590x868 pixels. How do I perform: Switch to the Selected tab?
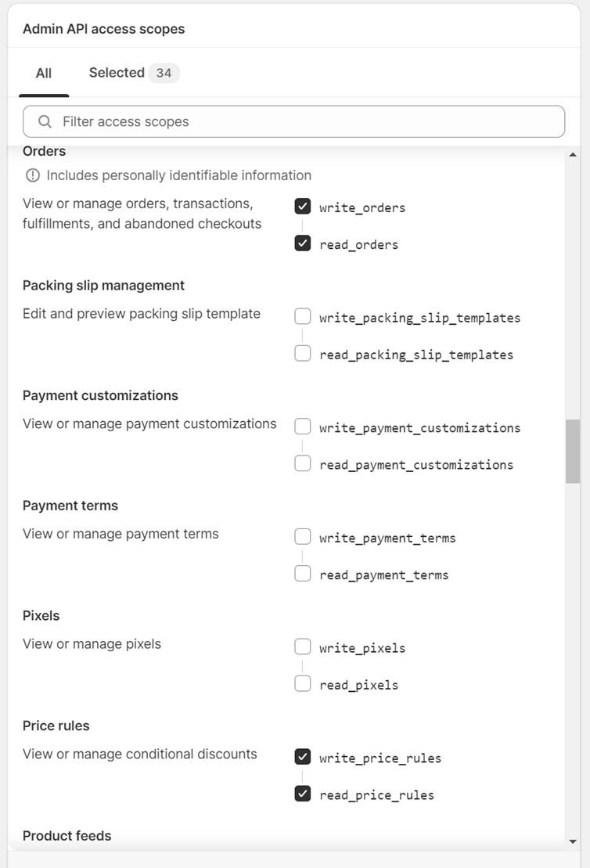pyautogui.click(x=134, y=73)
